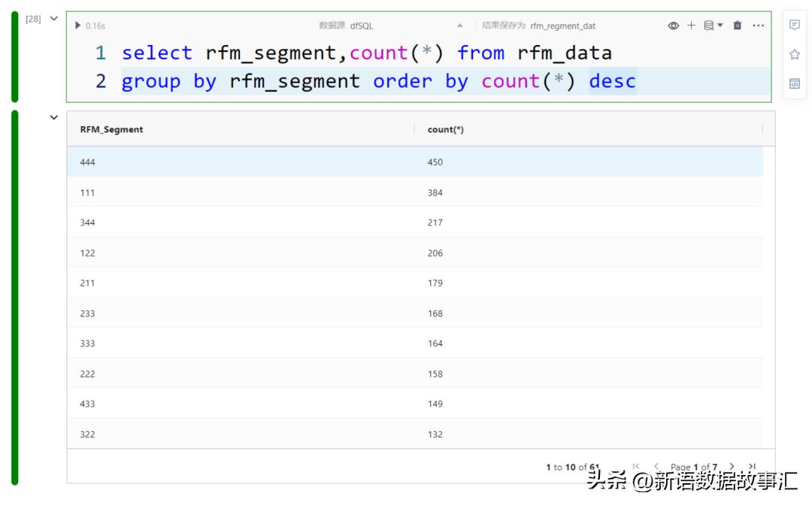
Task: Run the SQL cell with play button
Action: (78, 26)
